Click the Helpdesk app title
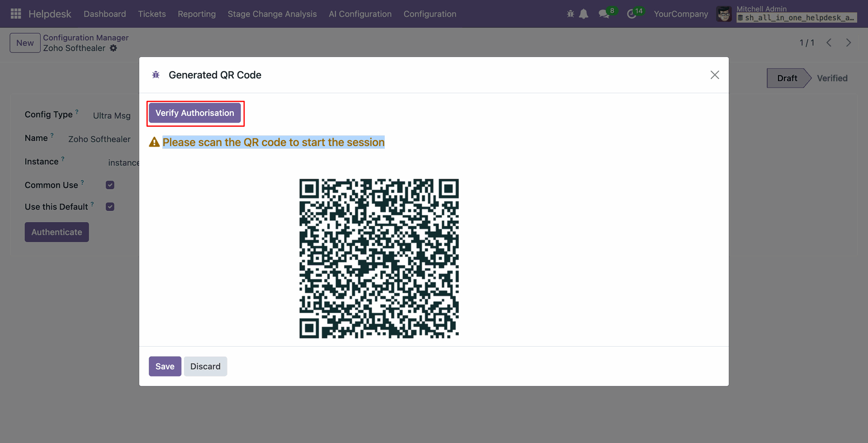This screenshot has width=868, height=443. (50, 14)
